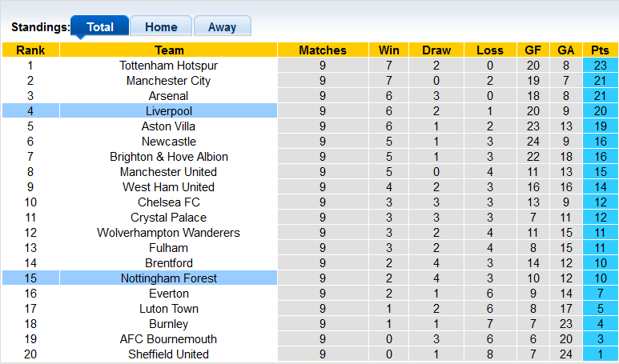Click the AFC Bournemouth team name
The image size is (619, 364).
[168, 339]
